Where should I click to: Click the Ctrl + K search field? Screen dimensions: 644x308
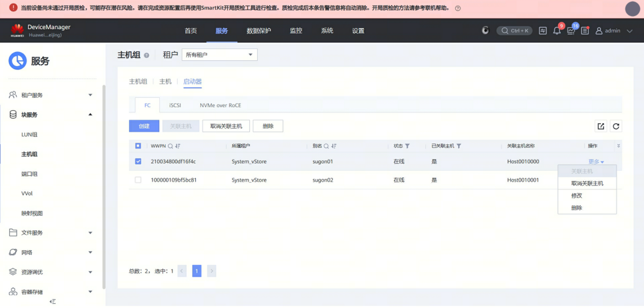pyautogui.click(x=514, y=31)
